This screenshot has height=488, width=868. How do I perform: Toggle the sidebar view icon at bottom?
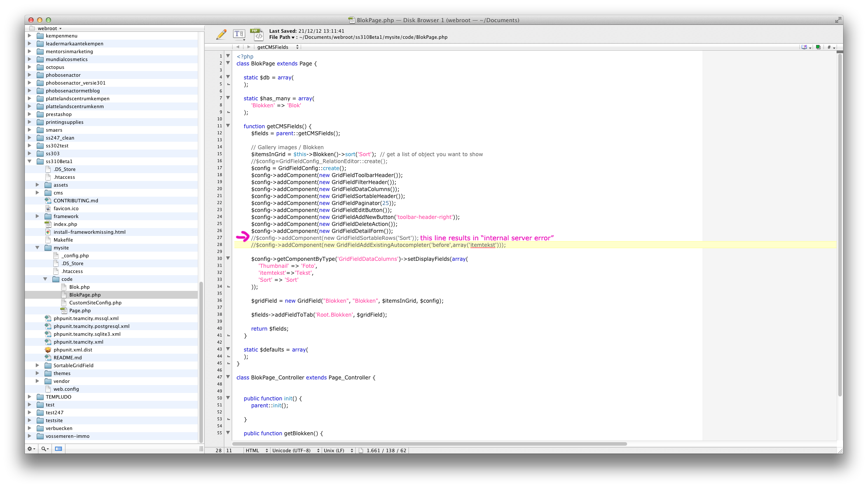pyautogui.click(x=58, y=449)
